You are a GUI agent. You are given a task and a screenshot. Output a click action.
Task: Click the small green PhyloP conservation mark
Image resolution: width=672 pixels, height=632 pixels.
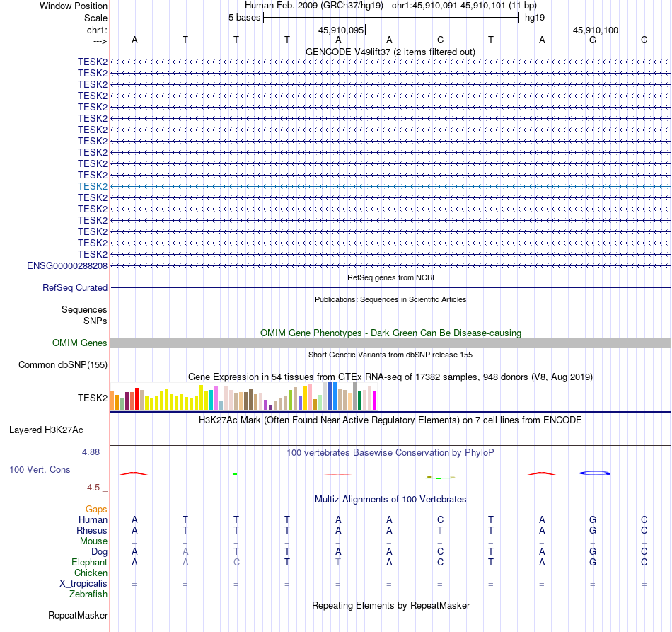(235, 473)
